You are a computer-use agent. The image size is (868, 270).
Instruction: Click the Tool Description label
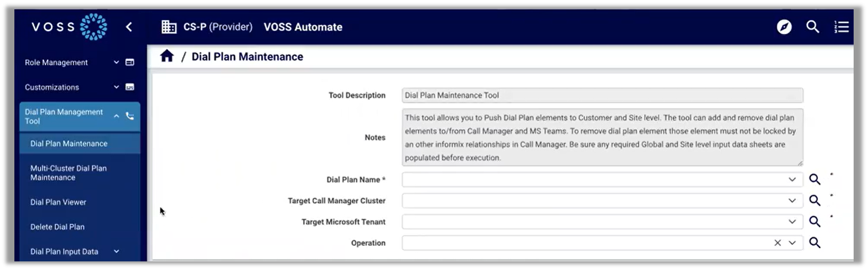pyautogui.click(x=357, y=95)
